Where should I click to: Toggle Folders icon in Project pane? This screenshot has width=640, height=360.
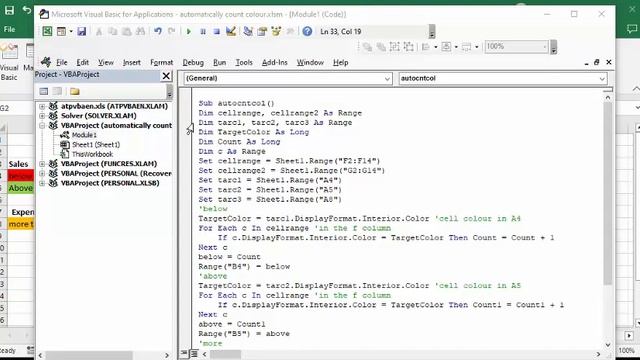[x=74, y=91]
